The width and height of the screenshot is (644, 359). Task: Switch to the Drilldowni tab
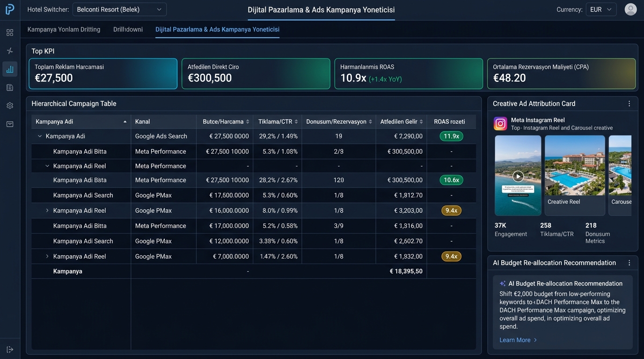click(128, 29)
